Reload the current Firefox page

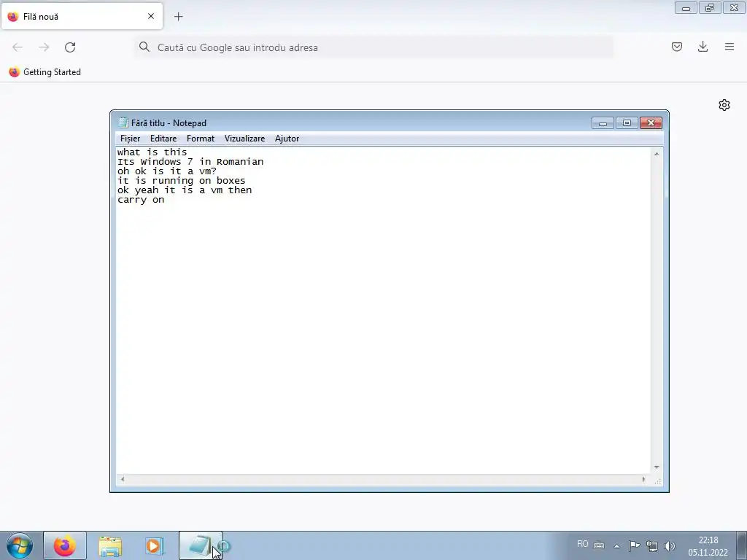tap(70, 47)
